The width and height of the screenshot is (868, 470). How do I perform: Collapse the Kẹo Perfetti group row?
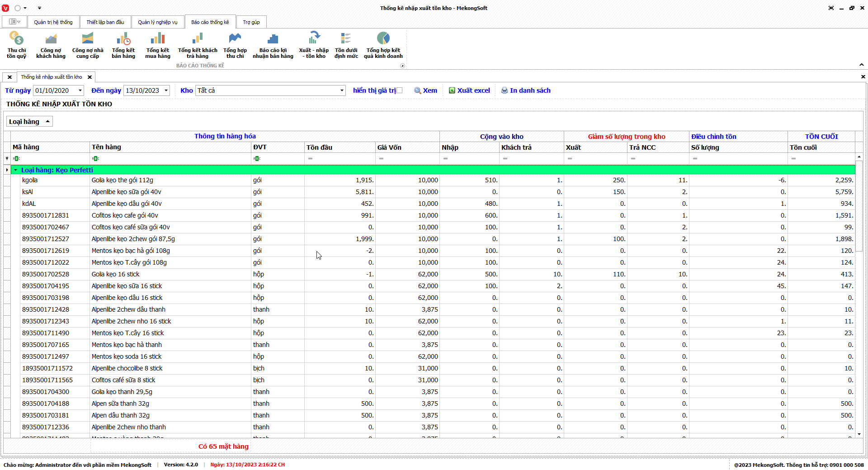pyautogui.click(x=16, y=170)
